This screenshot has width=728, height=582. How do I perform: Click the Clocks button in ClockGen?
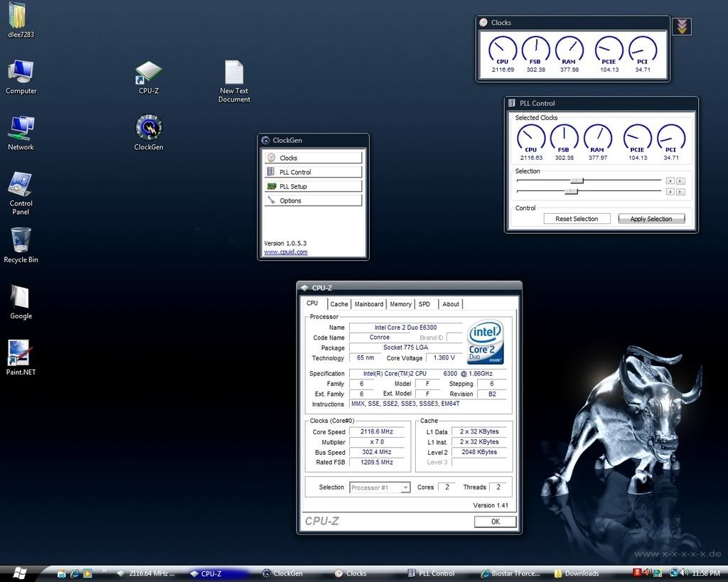coord(313,158)
